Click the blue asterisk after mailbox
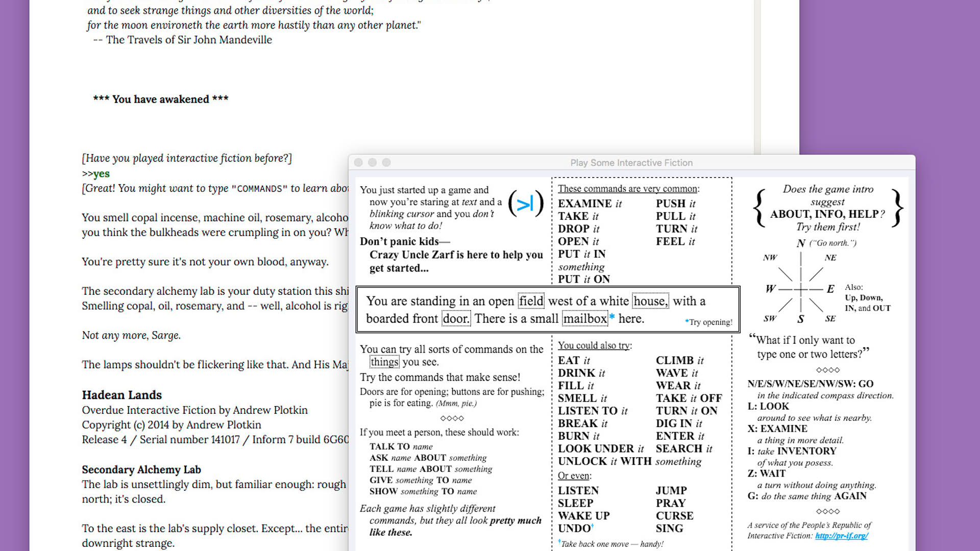 [611, 317]
